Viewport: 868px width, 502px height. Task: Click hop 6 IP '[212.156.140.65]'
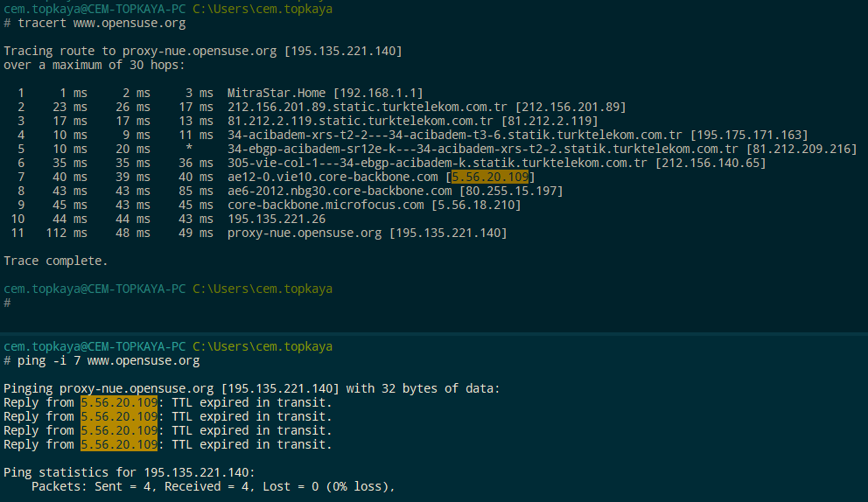click(710, 163)
